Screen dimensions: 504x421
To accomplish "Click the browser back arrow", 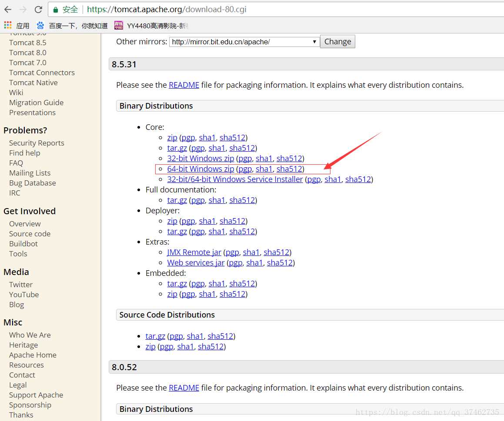I will (x=8, y=10).
